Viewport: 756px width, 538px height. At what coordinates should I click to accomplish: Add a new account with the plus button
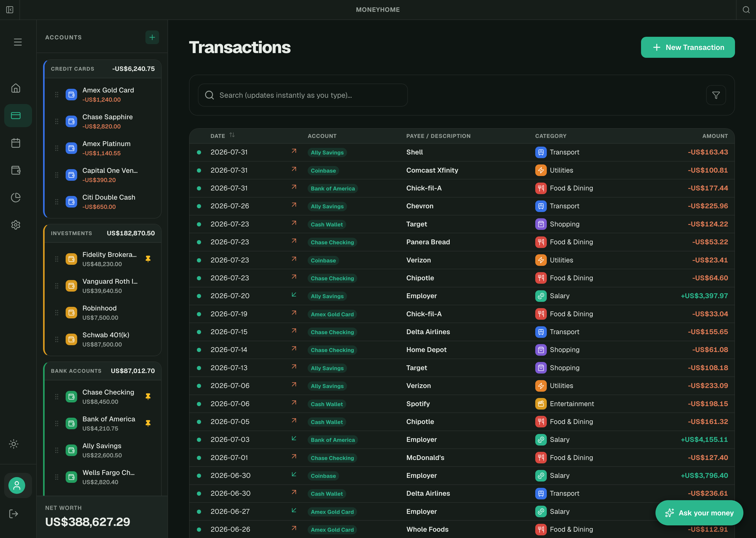tap(152, 38)
